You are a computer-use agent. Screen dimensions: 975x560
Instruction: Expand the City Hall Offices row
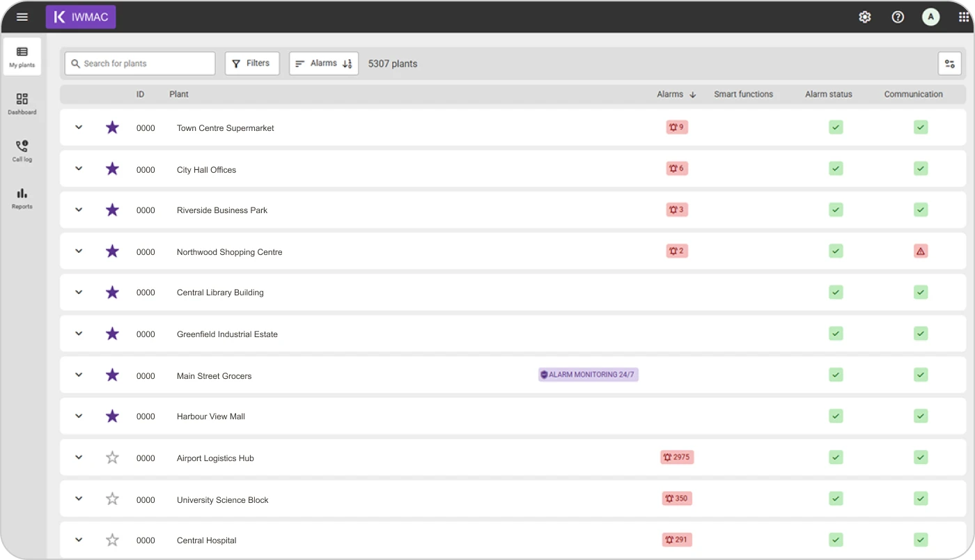pyautogui.click(x=79, y=169)
